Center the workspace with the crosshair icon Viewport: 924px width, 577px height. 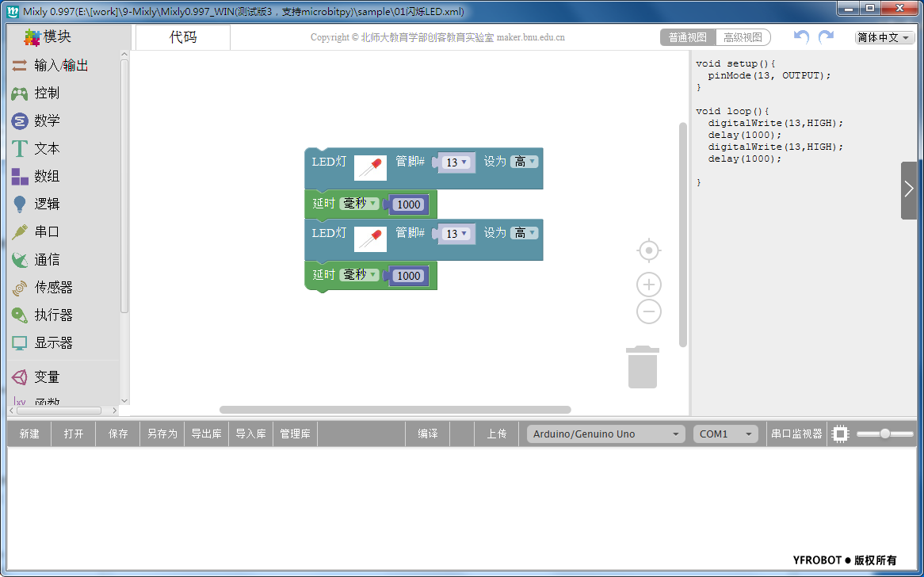tap(649, 250)
